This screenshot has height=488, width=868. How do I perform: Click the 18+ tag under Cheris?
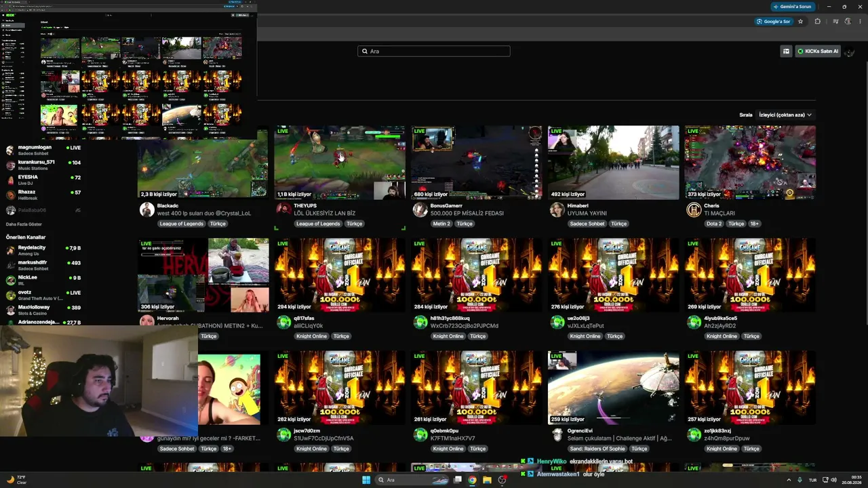[x=755, y=224]
